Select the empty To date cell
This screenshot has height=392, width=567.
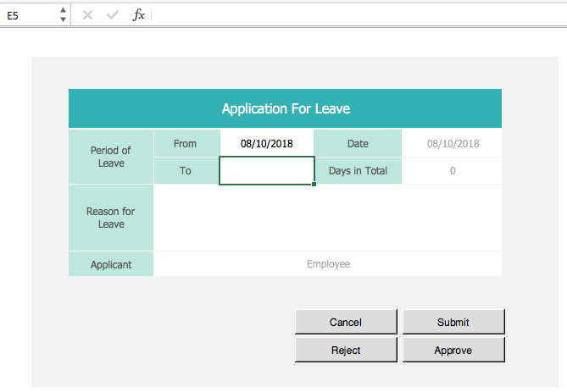tap(267, 170)
